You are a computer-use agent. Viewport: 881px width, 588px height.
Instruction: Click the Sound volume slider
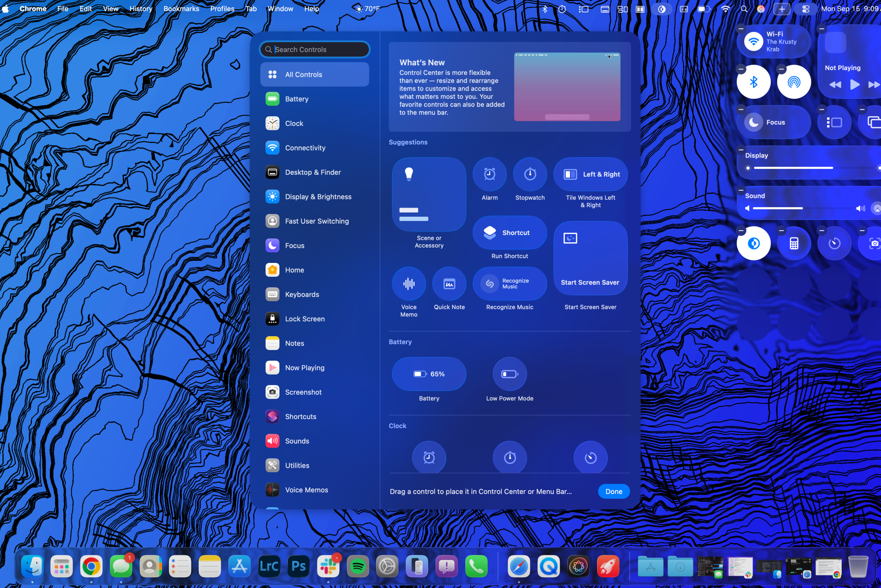(x=802, y=208)
